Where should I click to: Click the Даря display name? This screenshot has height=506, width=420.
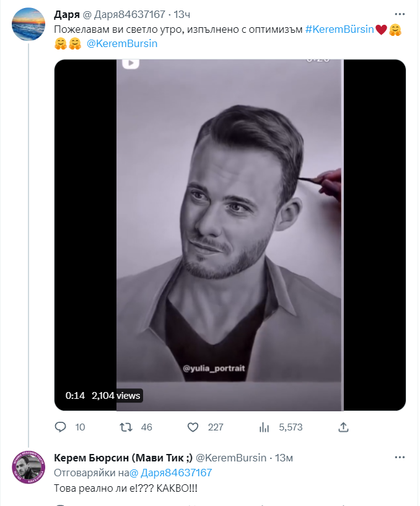(66, 14)
